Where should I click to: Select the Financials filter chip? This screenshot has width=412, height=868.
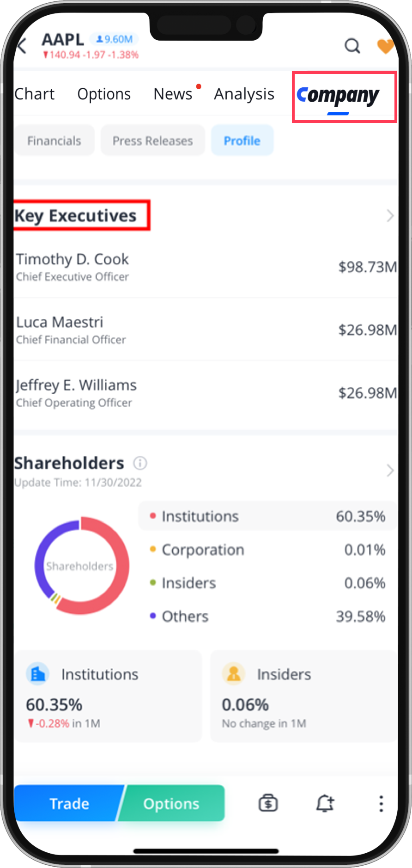(x=54, y=141)
